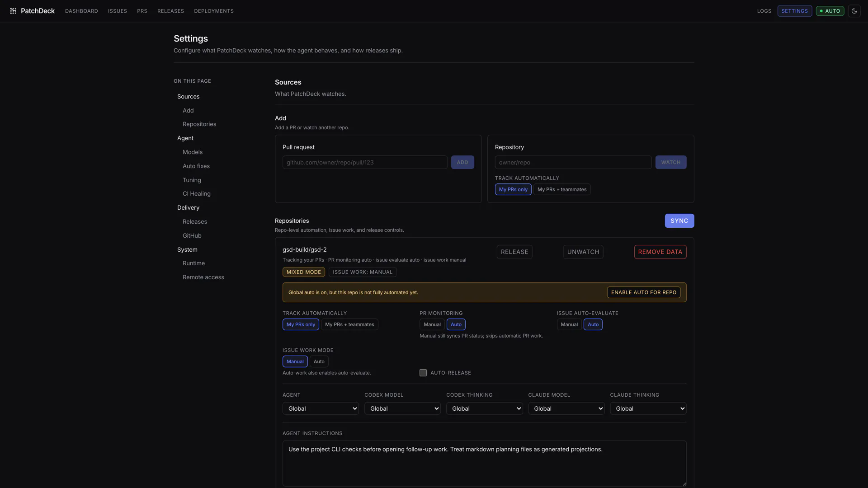Jump to Releases in sidebar outline
868x488 pixels.
195,221
